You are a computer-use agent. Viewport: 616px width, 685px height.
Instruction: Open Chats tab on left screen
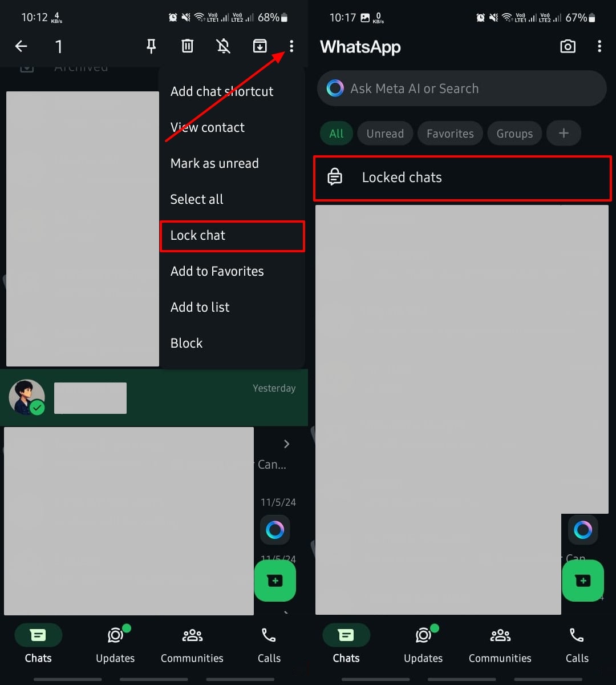(x=38, y=645)
